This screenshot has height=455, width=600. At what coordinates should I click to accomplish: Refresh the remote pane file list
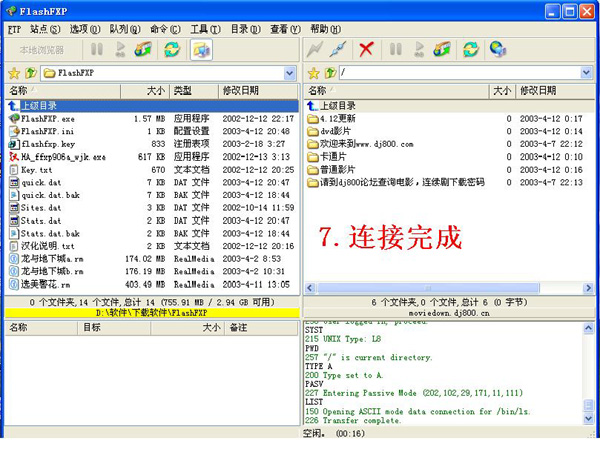pos(471,48)
